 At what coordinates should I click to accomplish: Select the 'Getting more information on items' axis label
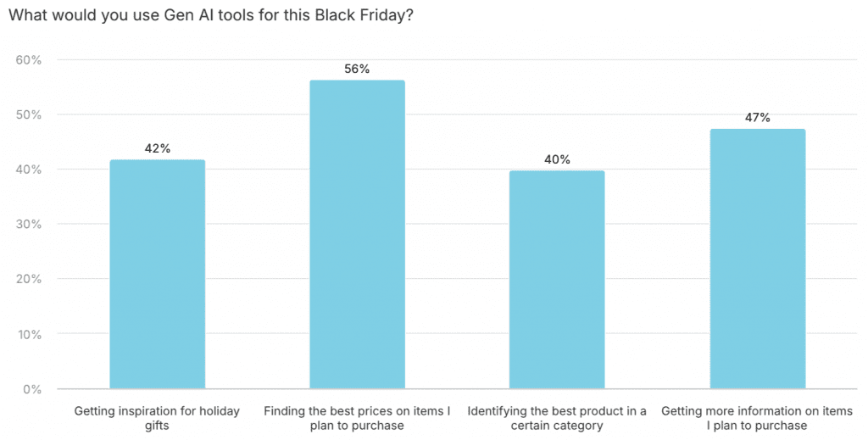[757, 418]
